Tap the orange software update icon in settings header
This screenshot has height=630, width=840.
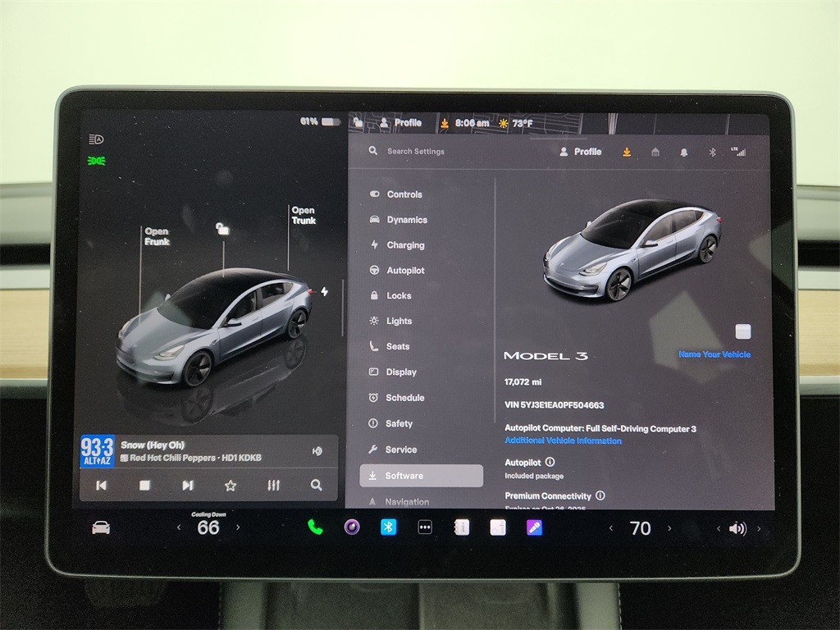pos(626,152)
